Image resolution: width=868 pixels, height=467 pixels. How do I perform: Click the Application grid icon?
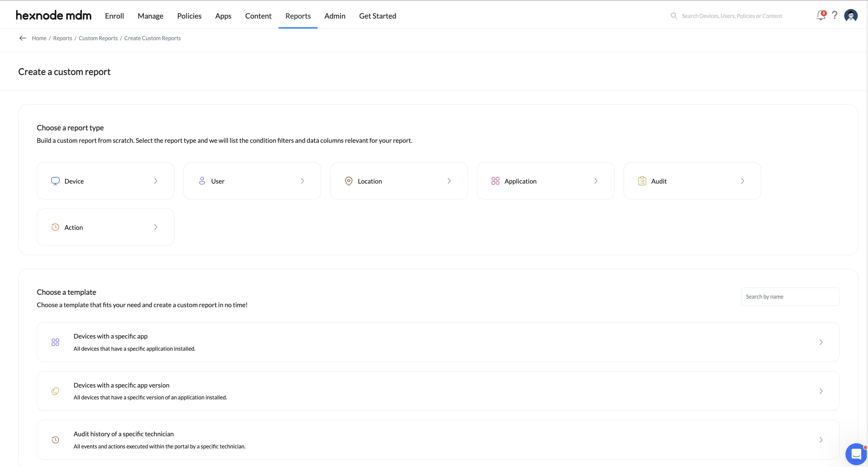pyautogui.click(x=495, y=181)
